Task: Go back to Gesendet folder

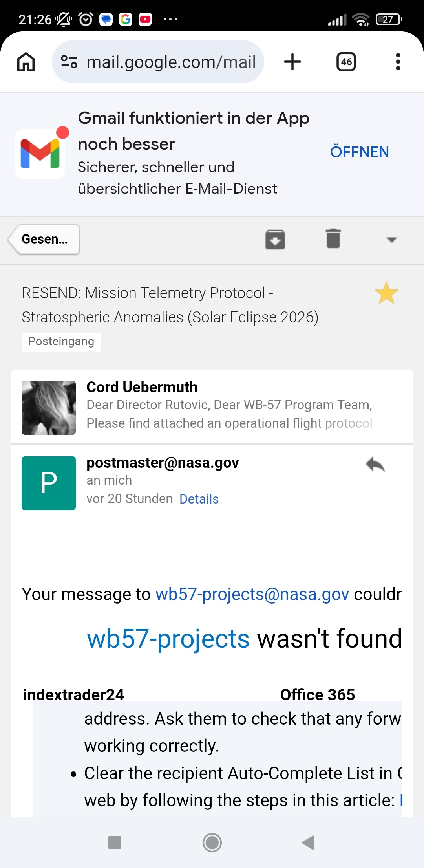Action: pos(44,239)
